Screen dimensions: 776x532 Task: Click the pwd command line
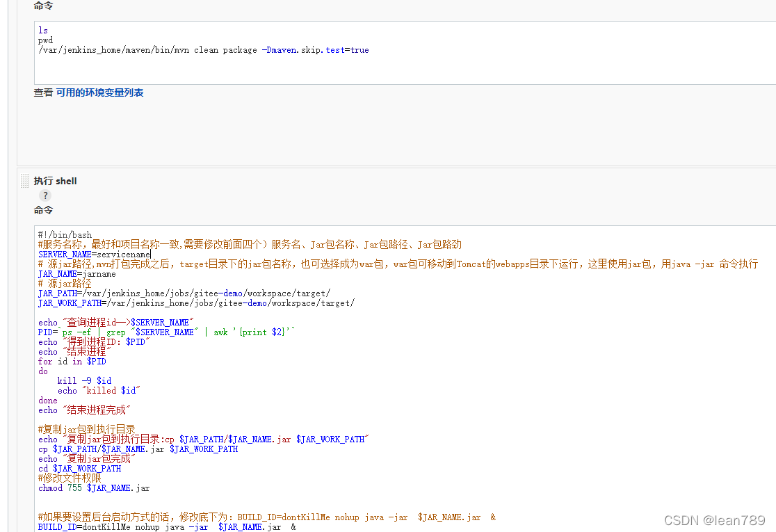tap(45, 40)
